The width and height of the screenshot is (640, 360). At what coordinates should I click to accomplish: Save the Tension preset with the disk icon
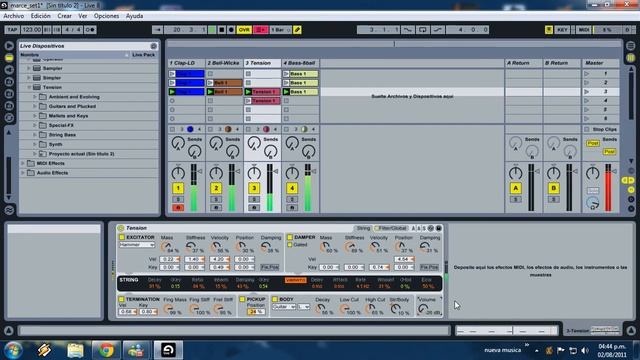click(x=438, y=228)
